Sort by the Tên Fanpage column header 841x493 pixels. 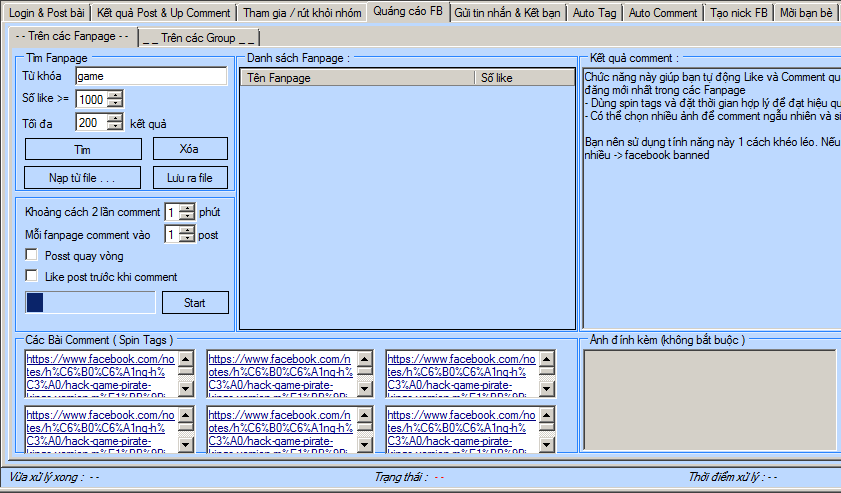tap(357, 78)
